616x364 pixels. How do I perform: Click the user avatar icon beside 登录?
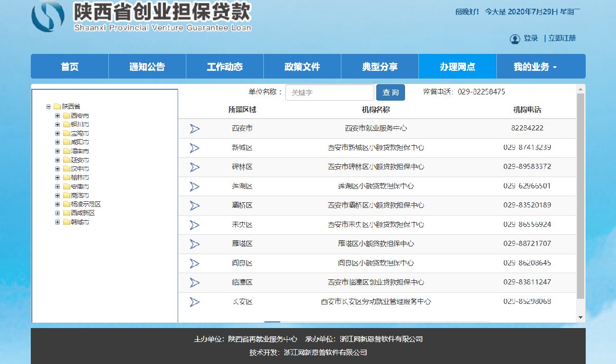(515, 39)
